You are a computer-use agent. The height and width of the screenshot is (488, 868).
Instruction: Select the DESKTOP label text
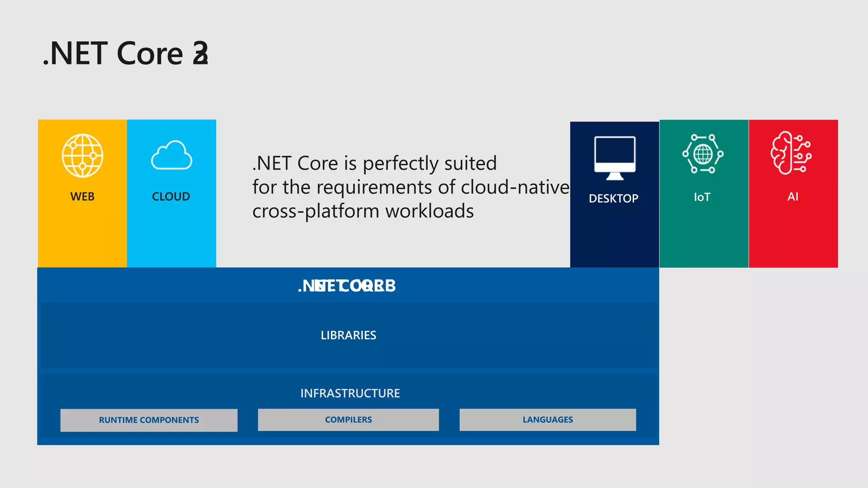(613, 198)
